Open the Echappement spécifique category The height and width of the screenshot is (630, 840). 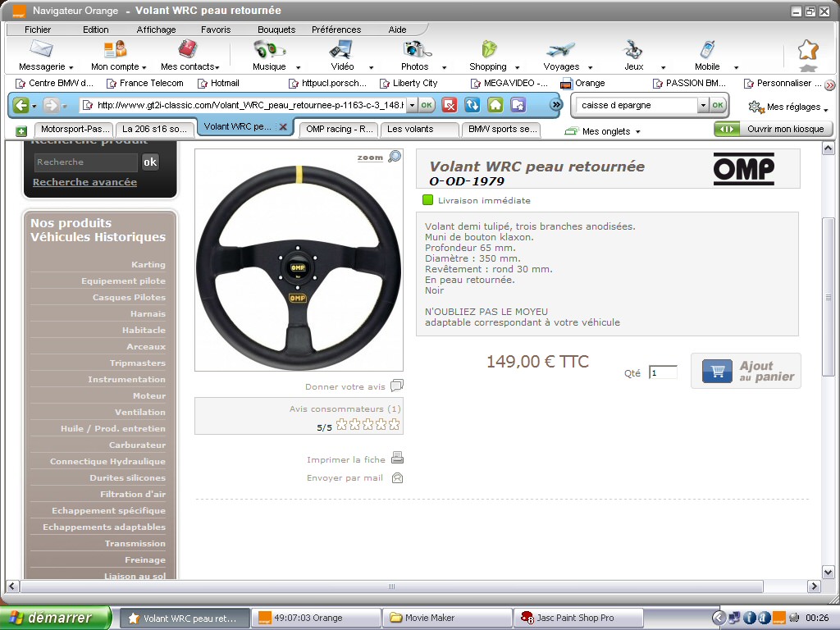108,510
